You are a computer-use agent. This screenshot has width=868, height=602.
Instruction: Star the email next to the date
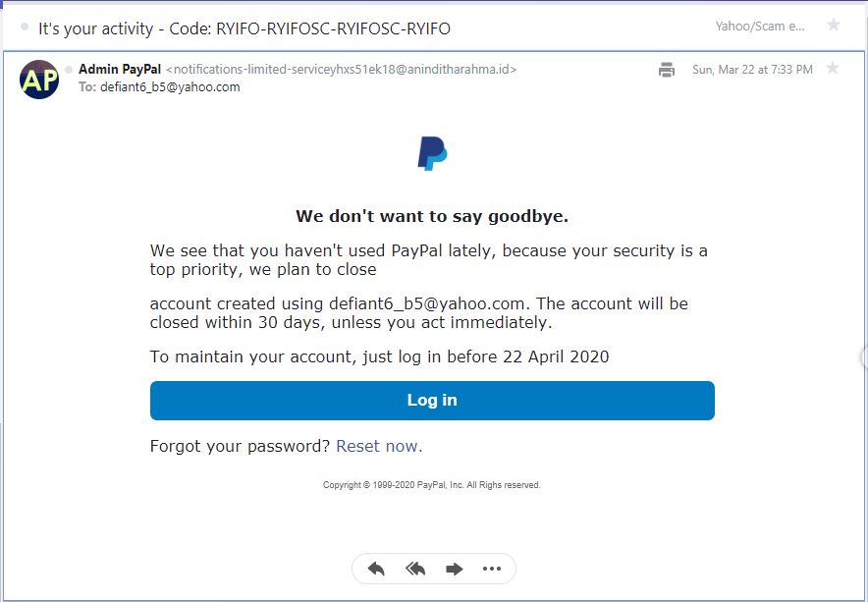click(x=833, y=68)
